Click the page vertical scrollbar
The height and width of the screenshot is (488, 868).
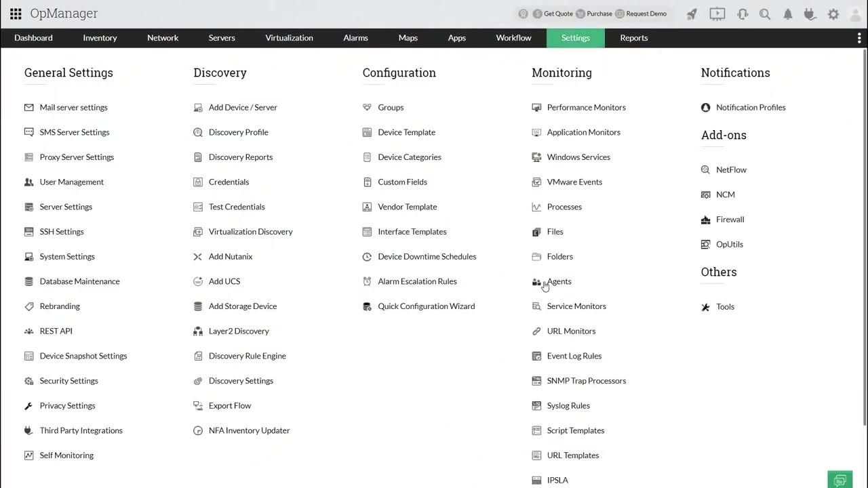865,237
